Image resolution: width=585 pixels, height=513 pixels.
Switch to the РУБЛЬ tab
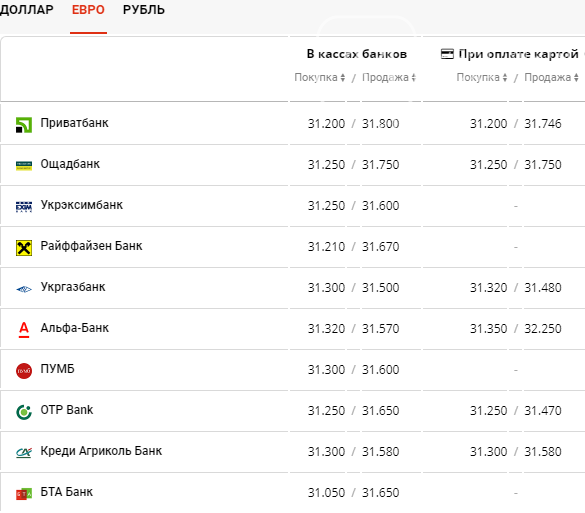pyautogui.click(x=144, y=10)
